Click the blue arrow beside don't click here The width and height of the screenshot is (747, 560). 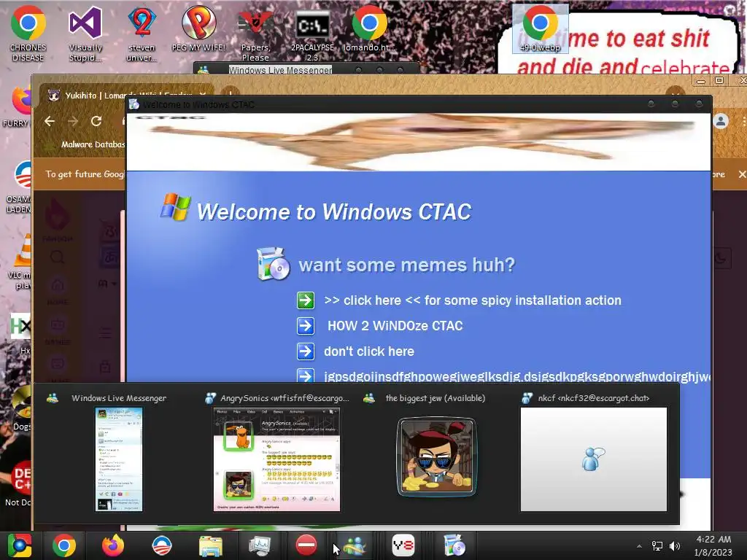coord(306,351)
